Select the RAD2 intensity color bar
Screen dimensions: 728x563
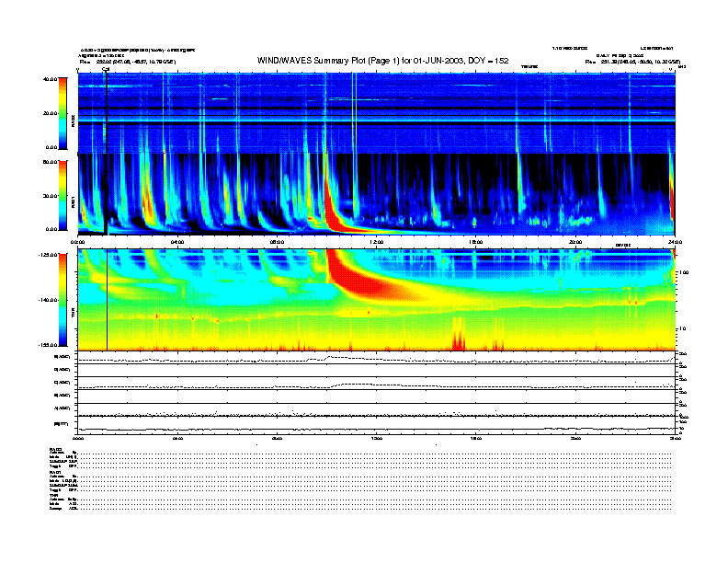pyautogui.click(x=63, y=113)
